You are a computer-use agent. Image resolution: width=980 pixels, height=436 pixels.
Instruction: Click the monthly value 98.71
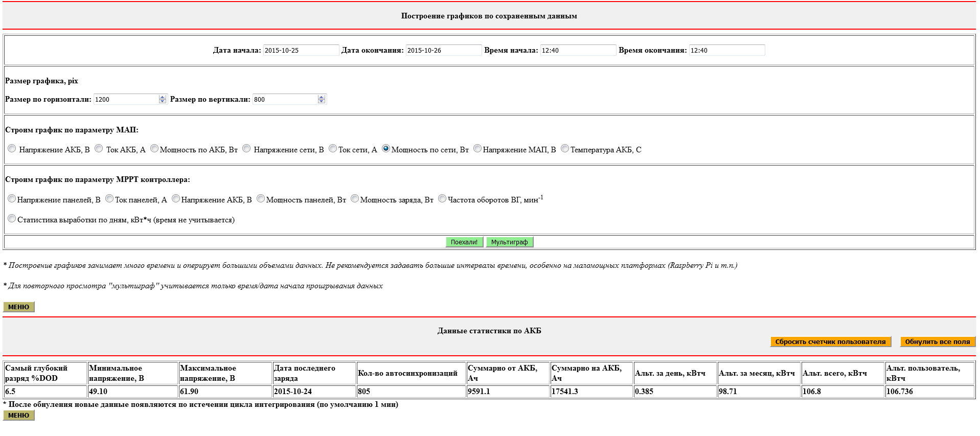728,392
